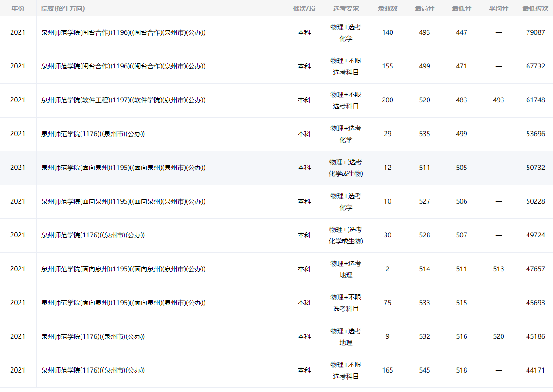
Task: Click the 录取数 value 155
Action: tap(387, 66)
